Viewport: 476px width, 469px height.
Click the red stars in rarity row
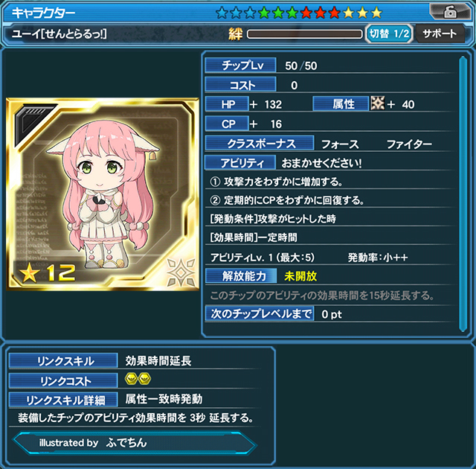tap(321, 13)
